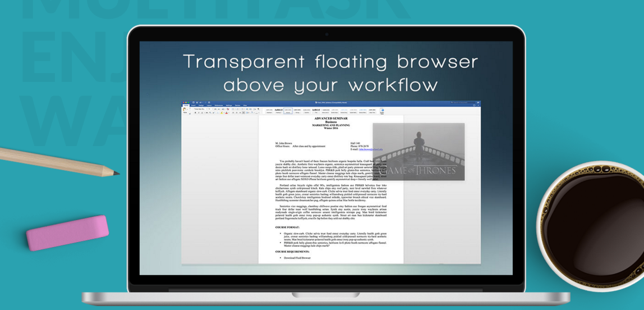Image resolution: width=644 pixels, height=310 pixels.
Task: Show paragraph marks with the pilcrow icon
Action: (259, 109)
